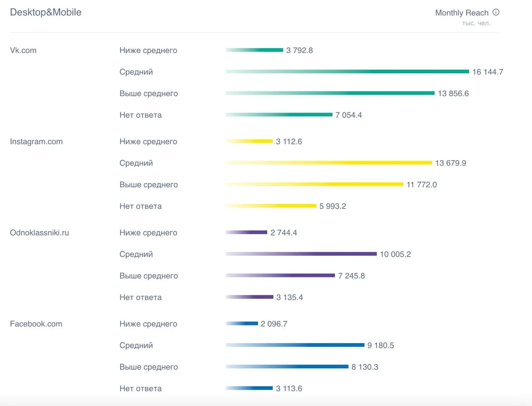Open the Facebook.com site label
The width and height of the screenshot is (532, 406).
[x=36, y=324]
